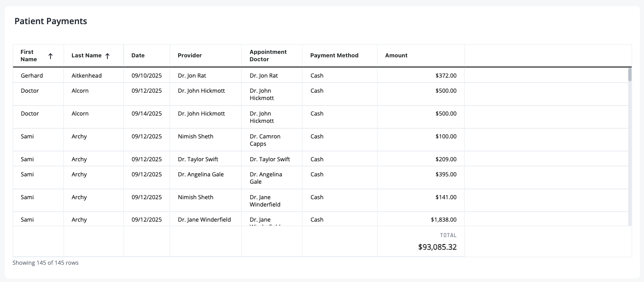Sort by the Date column header

[x=147, y=56]
